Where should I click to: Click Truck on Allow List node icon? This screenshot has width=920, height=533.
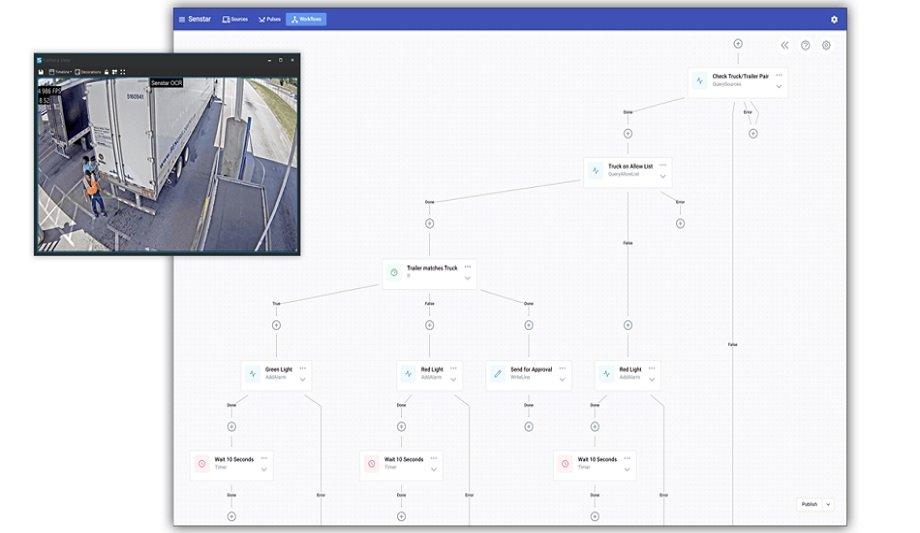click(596, 171)
